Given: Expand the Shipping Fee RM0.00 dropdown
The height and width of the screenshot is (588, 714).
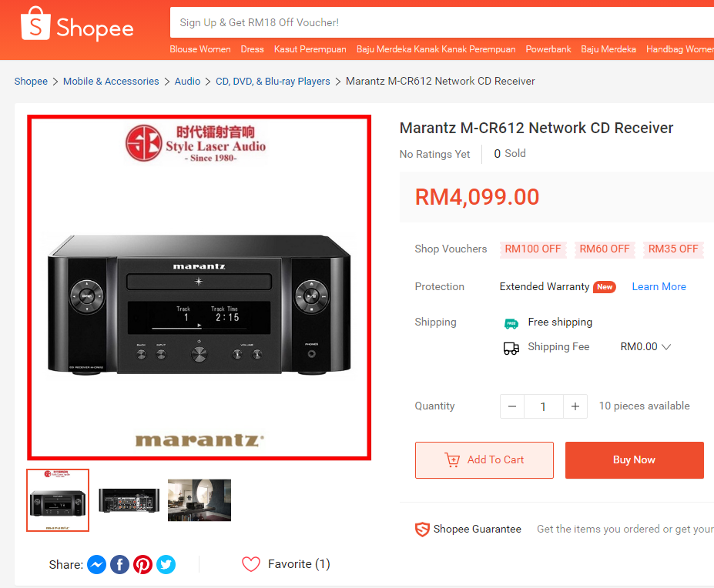Looking at the screenshot, I should [x=645, y=347].
